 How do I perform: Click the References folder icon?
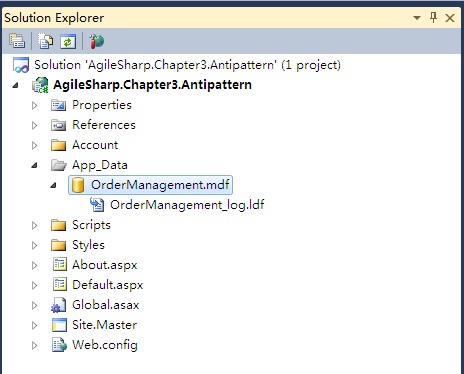pos(59,125)
